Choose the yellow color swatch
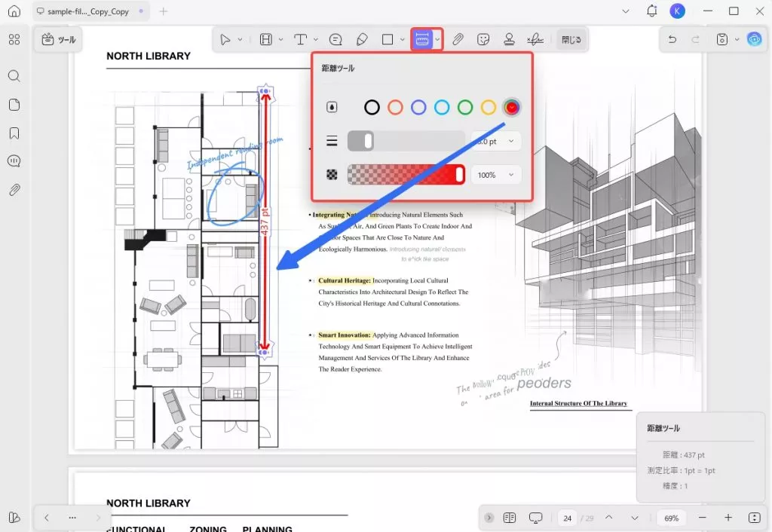The height and width of the screenshot is (532, 772). pos(489,107)
